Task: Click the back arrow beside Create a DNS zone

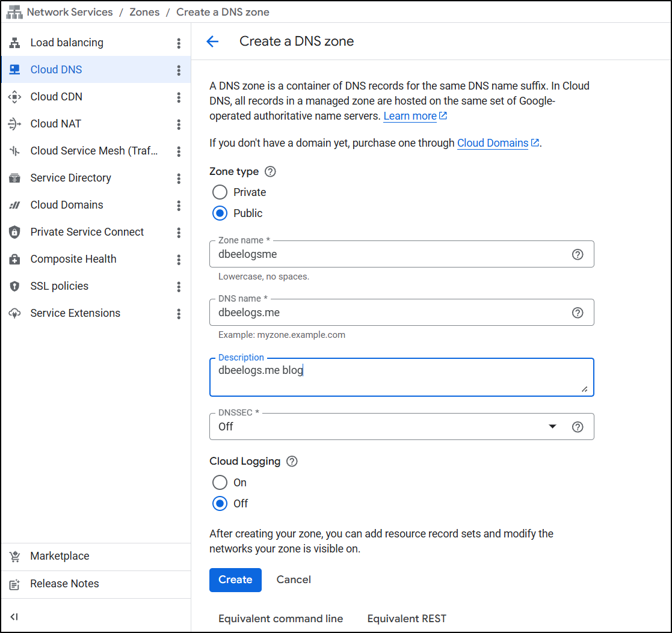Action: coord(212,41)
